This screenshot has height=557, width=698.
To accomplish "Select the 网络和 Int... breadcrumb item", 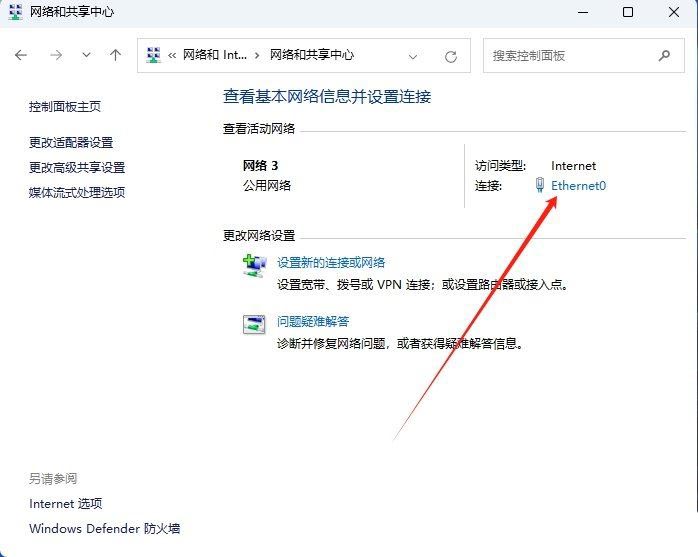I will 215,56.
